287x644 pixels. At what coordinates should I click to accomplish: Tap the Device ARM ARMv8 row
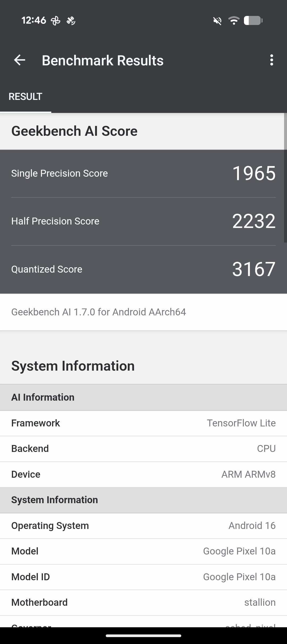coord(143,474)
